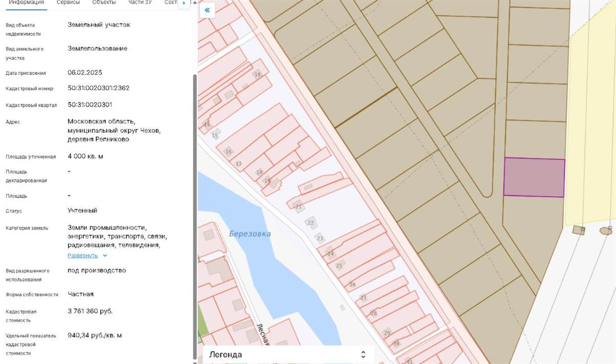The height and width of the screenshot is (364, 616).
Task: Collapse the side panel with double-chevron button
Action: (x=207, y=10)
